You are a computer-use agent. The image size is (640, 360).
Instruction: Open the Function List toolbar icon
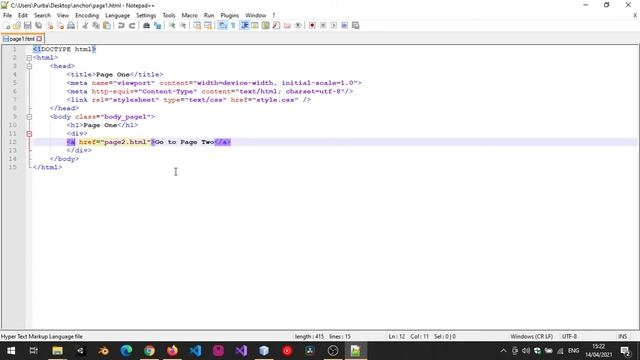click(x=276, y=25)
